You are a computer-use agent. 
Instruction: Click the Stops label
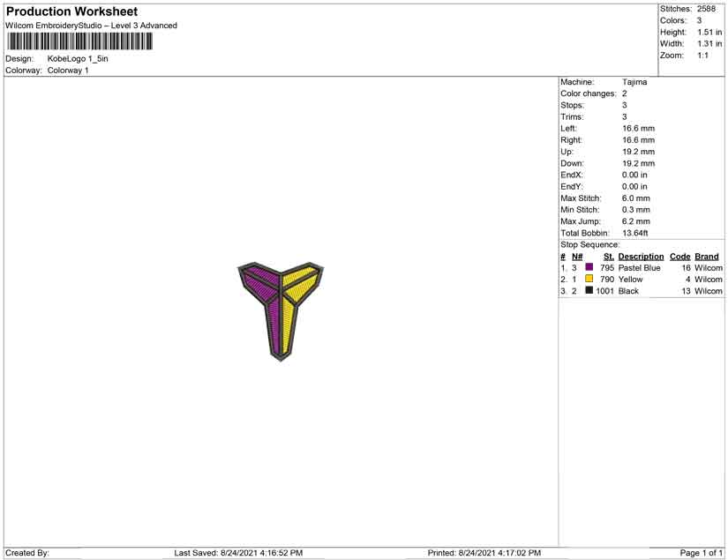pos(572,105)
